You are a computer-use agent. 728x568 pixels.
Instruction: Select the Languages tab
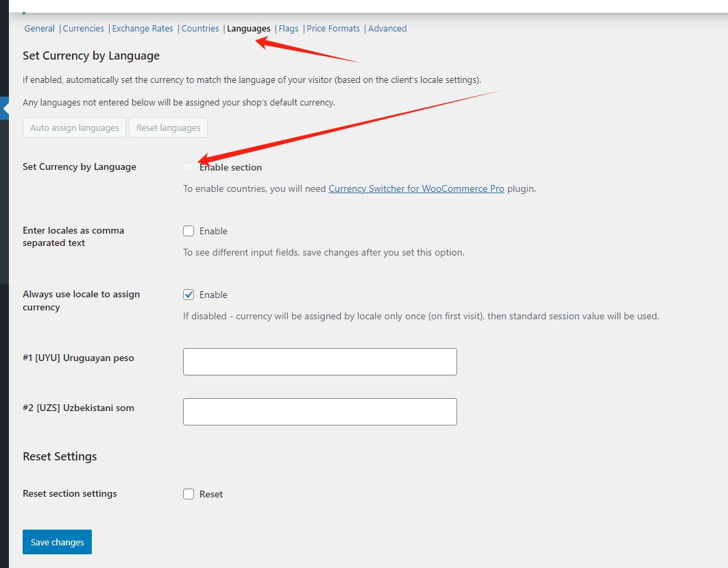tap(248, 29)
